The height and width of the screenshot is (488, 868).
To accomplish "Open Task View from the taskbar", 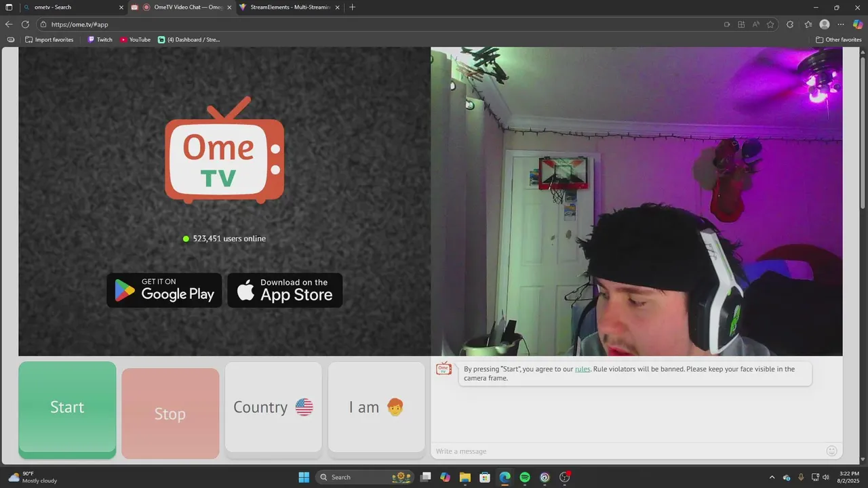I will (425, 477).
